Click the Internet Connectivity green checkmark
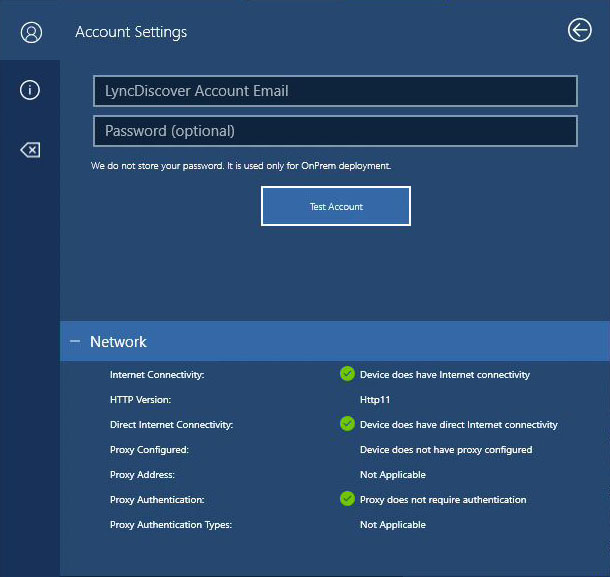The width and height of the screenshot is (610, 577). [347, 374]
